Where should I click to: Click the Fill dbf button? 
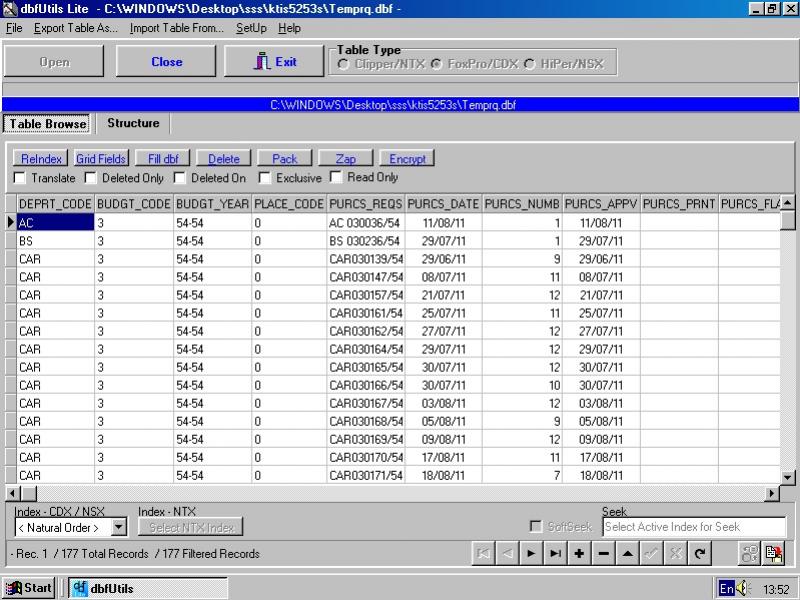(163, 159)
